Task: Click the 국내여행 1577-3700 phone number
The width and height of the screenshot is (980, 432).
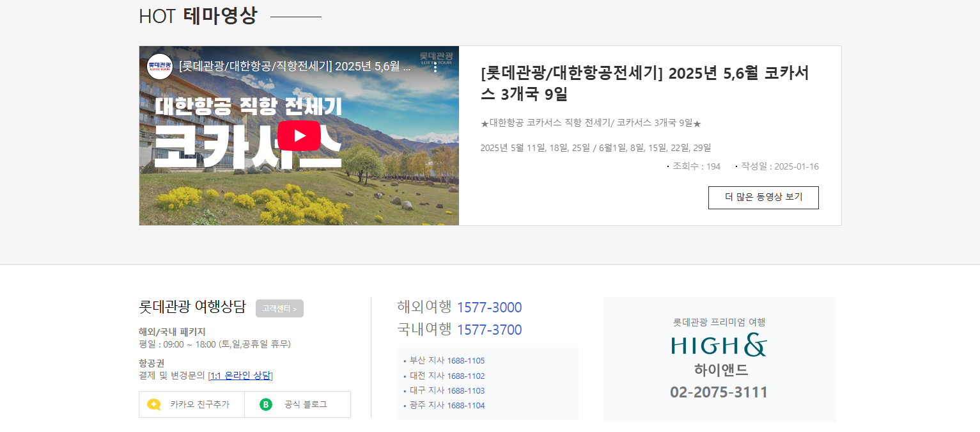Action: tap(489, 330)
